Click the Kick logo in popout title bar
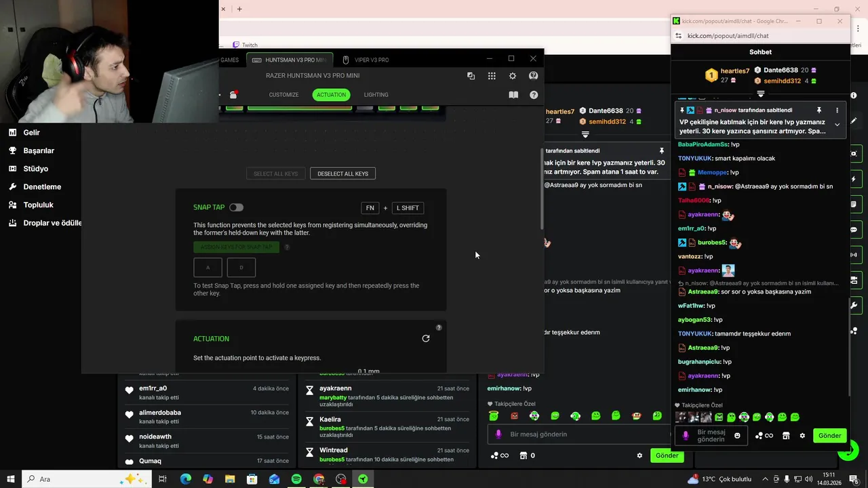Image resolution: width=868 pixels, height=488 pixels. tap(677, 21)
